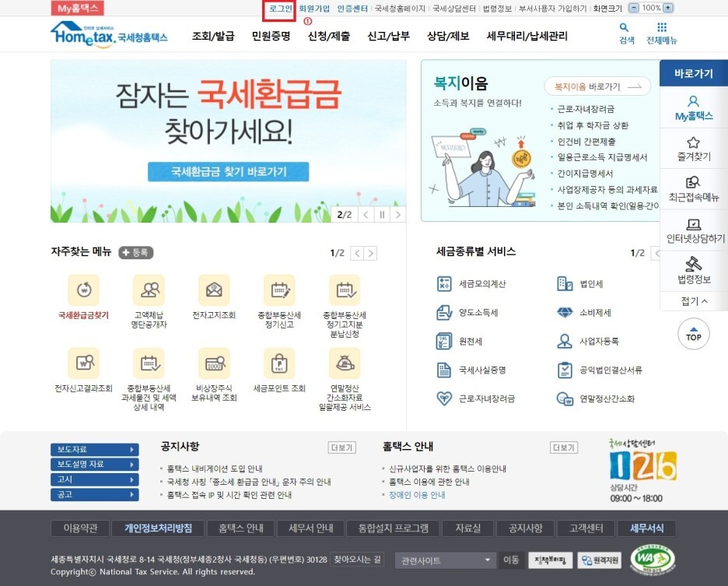Open 인터넷상담하기 laptop icon in sidebar
Viewport: 728px width, 586px height.
click(694, 225)
